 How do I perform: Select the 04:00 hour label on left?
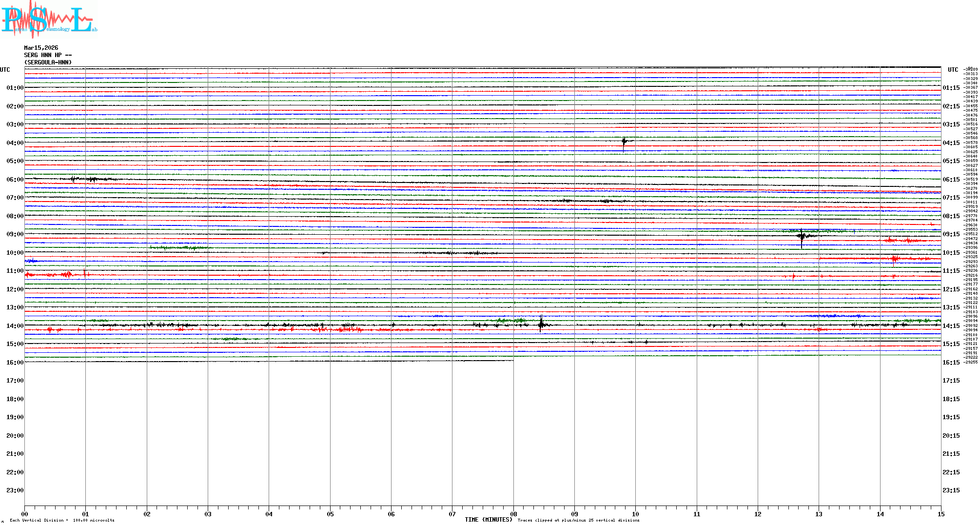[x=15, y=143]
